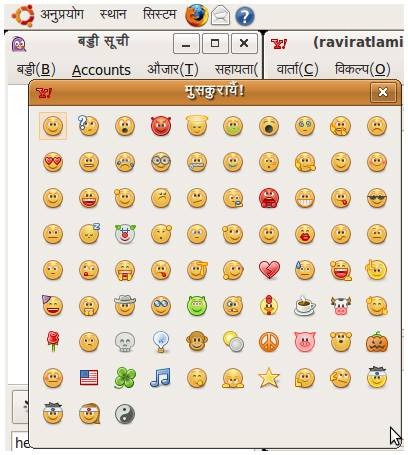This screenshot has height=455, width=408.
Task: Open the औजार(T) tools menu
Action: [173, 70]
